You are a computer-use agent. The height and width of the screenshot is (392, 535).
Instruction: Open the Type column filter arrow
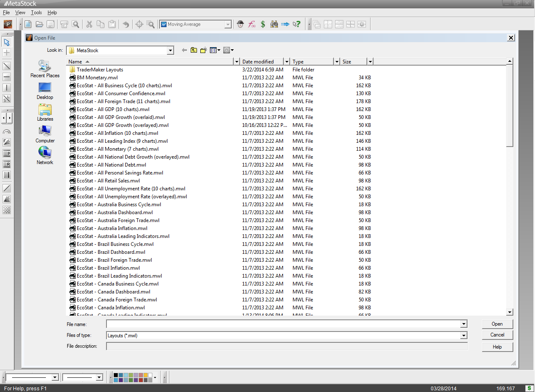pos(337,62)
